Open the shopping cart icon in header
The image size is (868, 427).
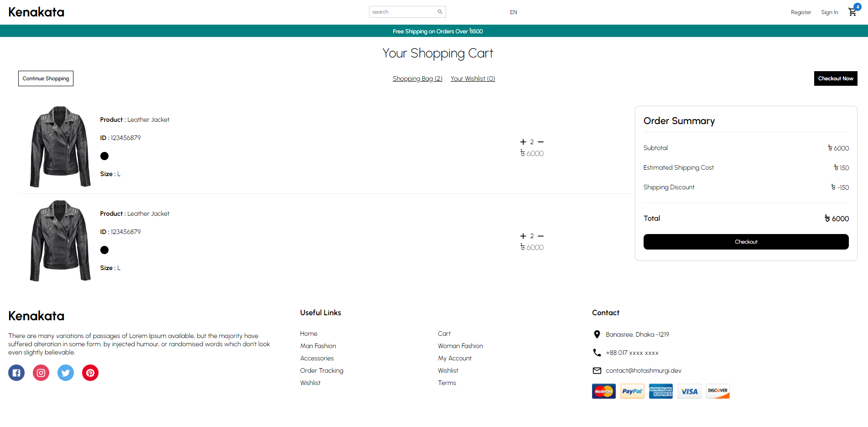(x=852, y=12)
